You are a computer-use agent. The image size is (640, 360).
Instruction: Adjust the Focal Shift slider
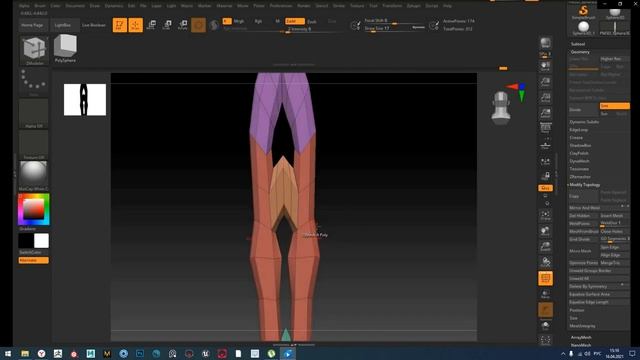pos(394,21)
